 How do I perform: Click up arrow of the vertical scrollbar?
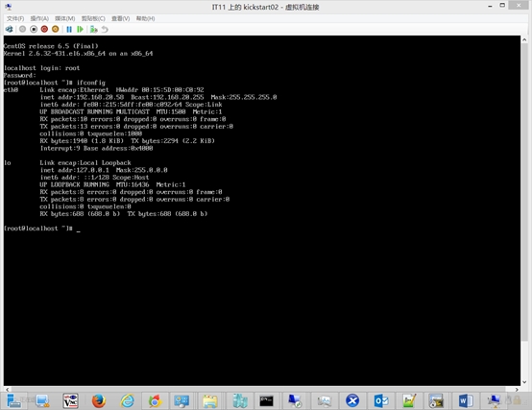coord(524,39)
